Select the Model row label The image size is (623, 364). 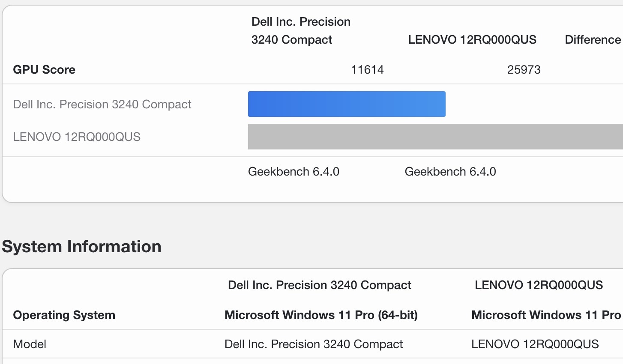[30, 344]
